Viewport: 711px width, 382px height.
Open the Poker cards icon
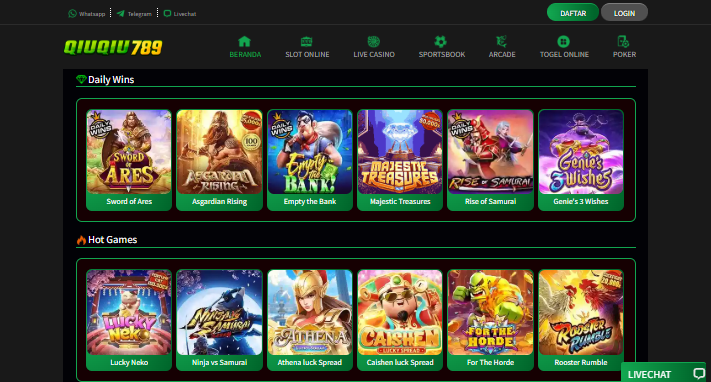click(623, 42)
